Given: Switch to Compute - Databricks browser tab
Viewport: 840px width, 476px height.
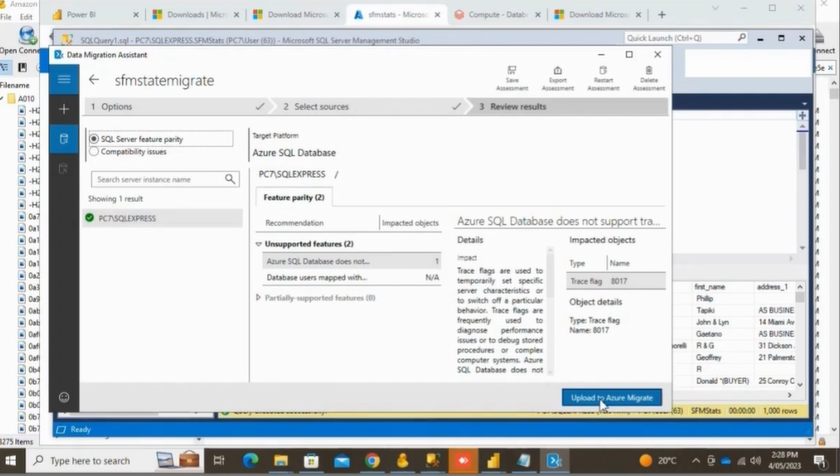Looking at the screenshot, I should 497,14.
